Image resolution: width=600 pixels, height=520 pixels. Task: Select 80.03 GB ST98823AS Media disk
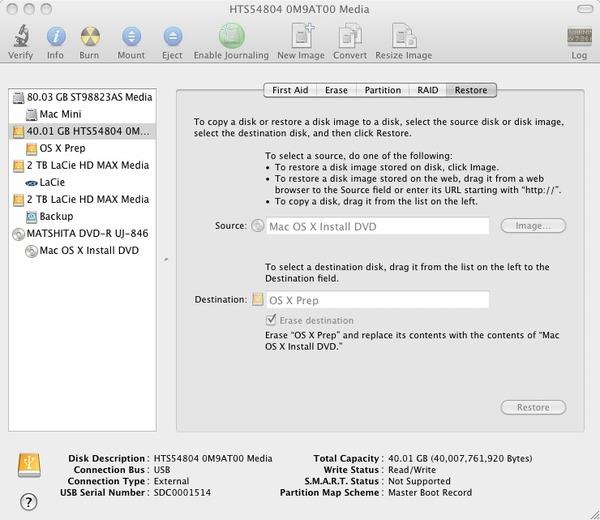pos(82,97)
